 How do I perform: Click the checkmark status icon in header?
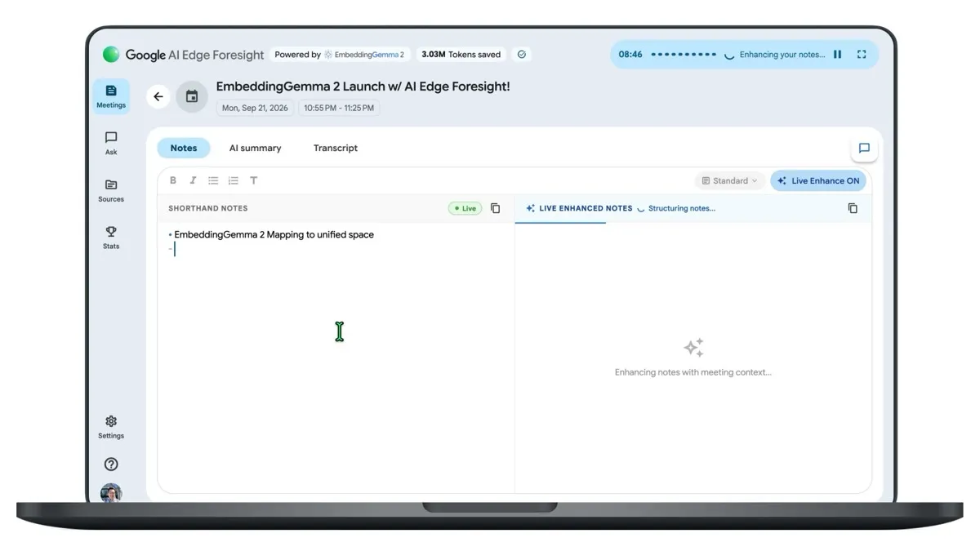click(x=522, y=55)
